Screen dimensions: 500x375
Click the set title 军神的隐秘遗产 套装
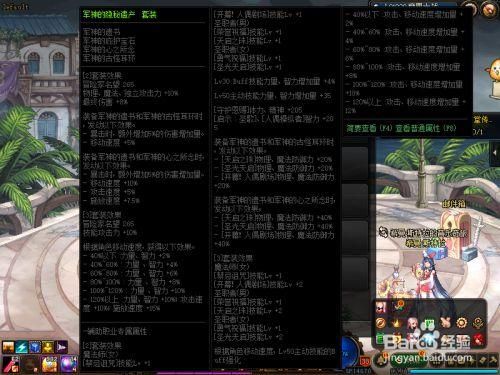click(119, 15)
